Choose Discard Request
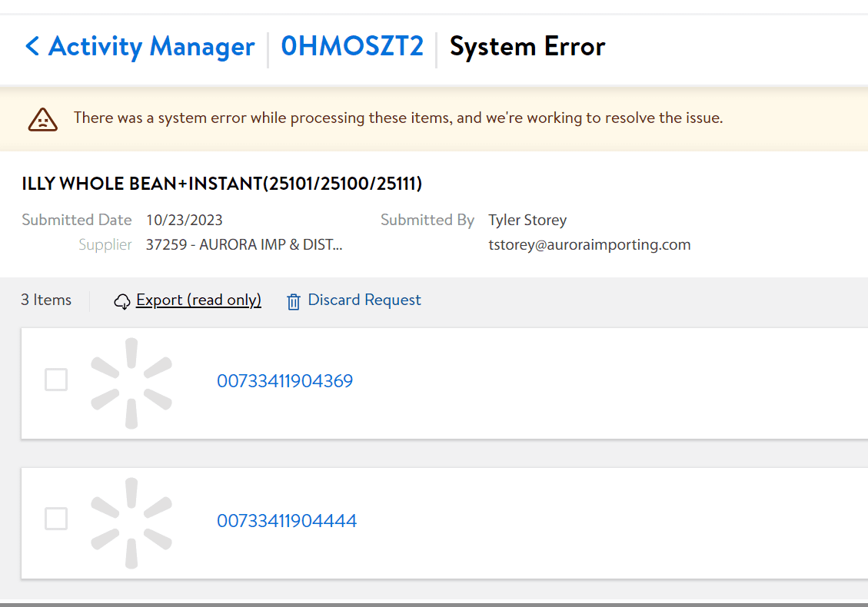868x607 pixels. click(364, 300)
